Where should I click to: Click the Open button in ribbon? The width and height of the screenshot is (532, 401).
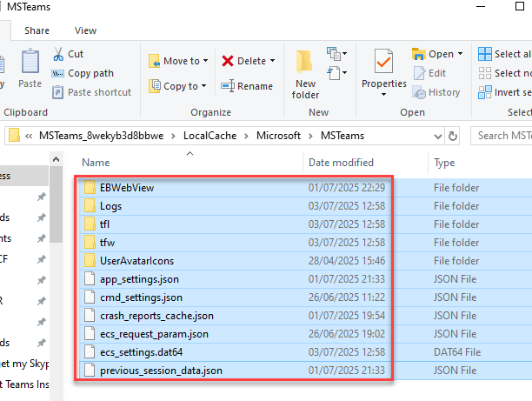coord(433,54)
